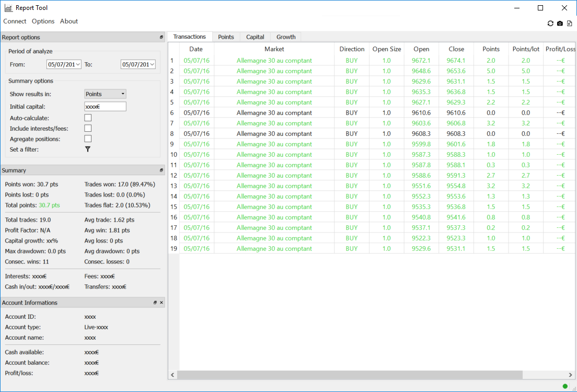
Task: Click the green status indicator dot
Action: click(565, 386)
